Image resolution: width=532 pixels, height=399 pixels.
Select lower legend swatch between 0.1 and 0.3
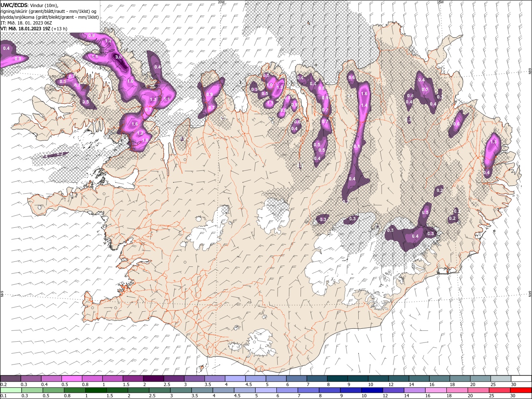[x=11, y=390]
